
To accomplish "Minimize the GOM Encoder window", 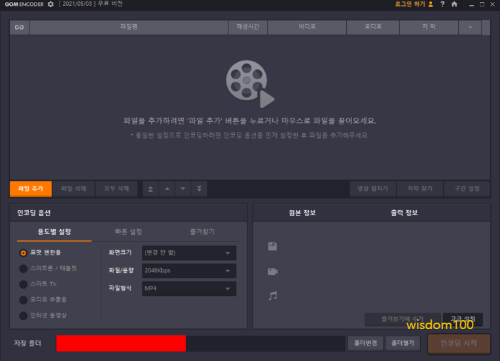I will [x=471, y=5].
